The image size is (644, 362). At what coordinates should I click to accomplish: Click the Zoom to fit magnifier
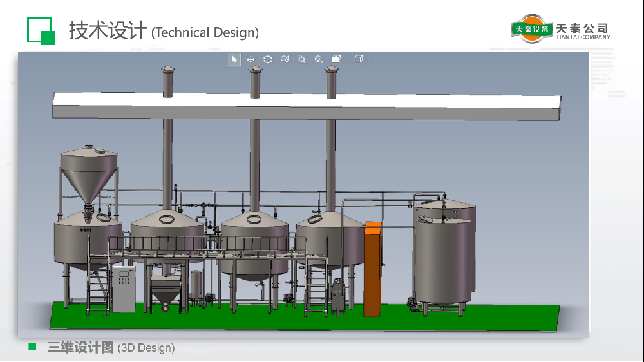pyautogui.click(x=319, y=59)
